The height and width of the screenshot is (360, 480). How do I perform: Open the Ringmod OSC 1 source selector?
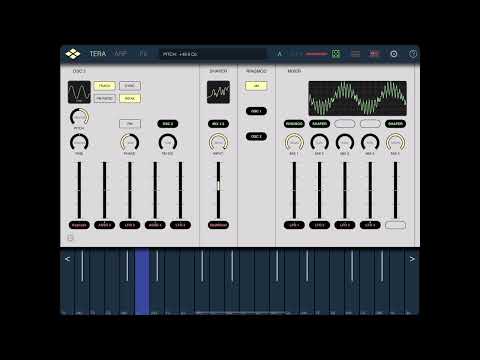click(x=256, y=111)
